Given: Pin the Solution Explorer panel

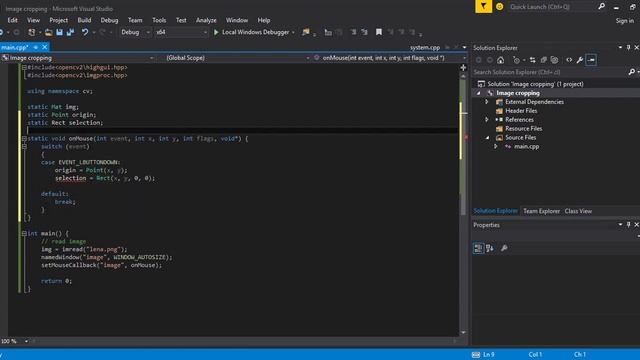Looking at the screenshot, I should click(629, 48).
